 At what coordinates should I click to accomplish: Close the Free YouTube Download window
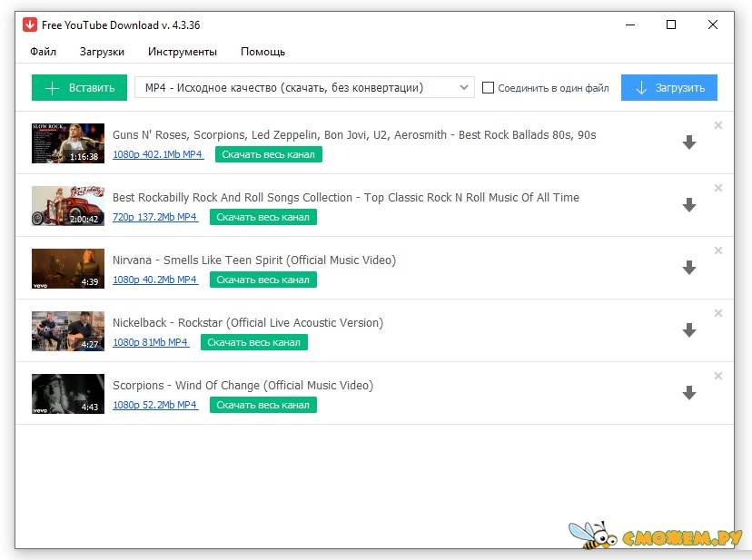tap(713, 25)
